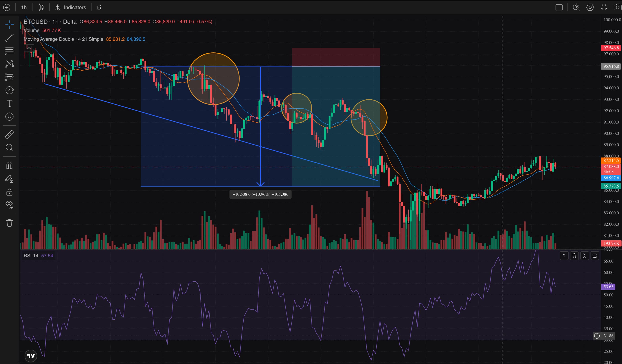Open the candlestick chart type dropdown
The width and height of the screenshot is (622, 364).
coord(41,7)
